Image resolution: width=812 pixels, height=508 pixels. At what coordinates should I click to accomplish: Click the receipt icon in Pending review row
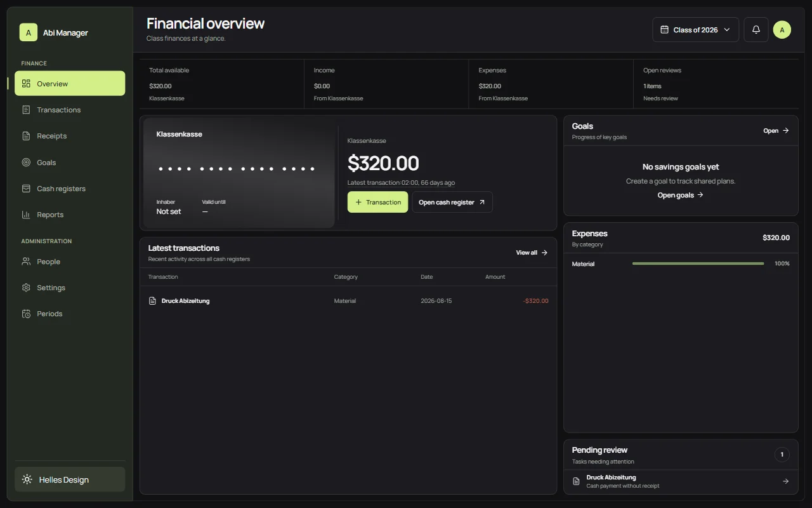coord(576,481)
